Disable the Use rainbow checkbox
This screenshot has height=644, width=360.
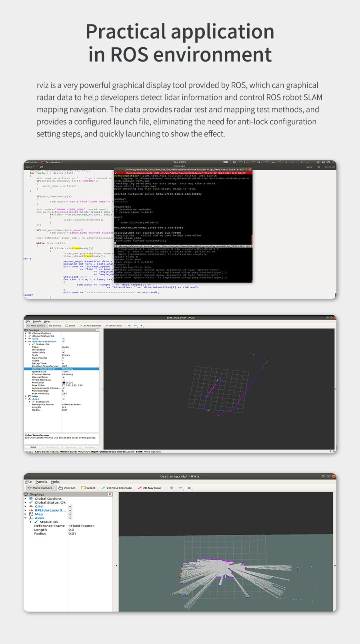63,377
